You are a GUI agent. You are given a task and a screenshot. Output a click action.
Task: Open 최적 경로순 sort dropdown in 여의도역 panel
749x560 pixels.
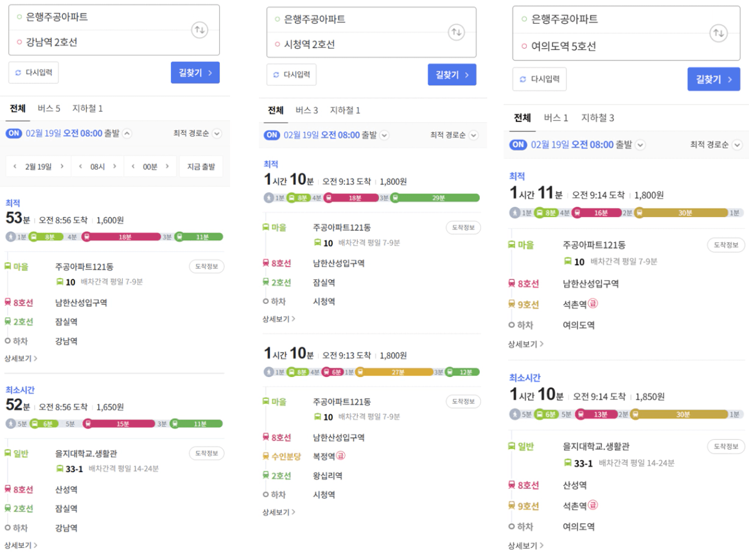[716, 145]
